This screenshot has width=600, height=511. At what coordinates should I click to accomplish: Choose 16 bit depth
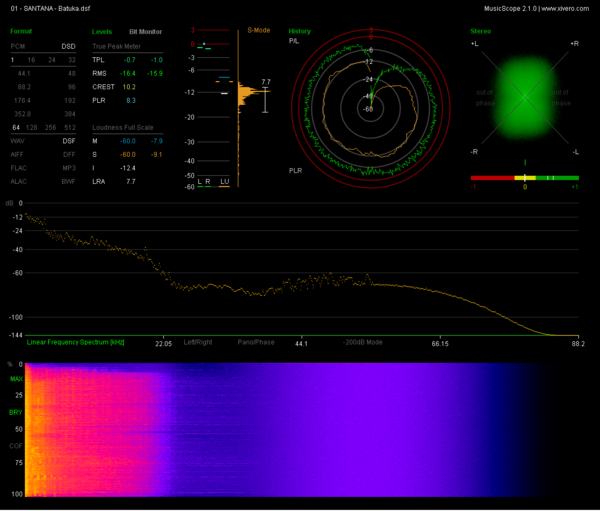[31, 60]
